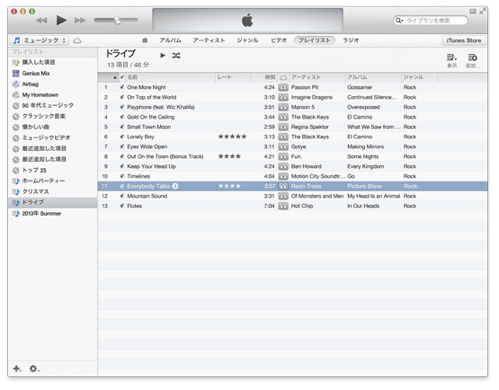Image resolution: width=499 pixels, height=390 pixels.
Task: Click the iCloud status icon for Gotye row
Action: tap(283, 147)
